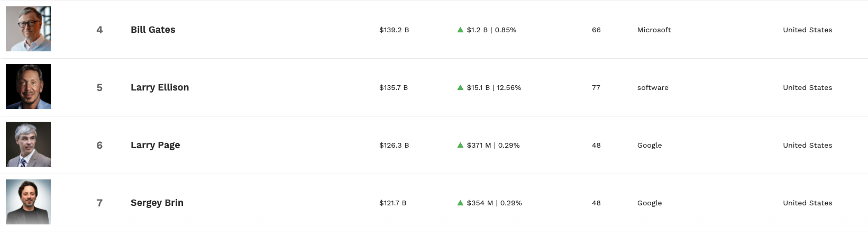Open the Bill Gates name link

(x=153, y=30)
